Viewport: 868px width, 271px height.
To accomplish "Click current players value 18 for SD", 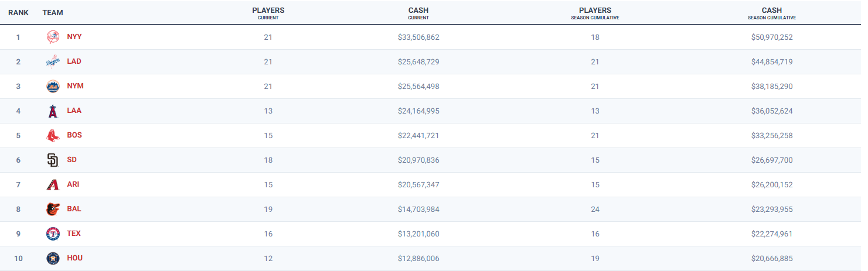I will pos(268,160).
